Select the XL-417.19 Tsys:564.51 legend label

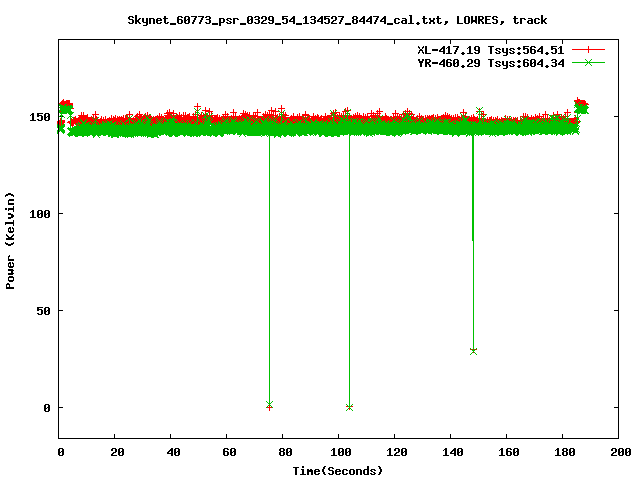tap(491, 50)
